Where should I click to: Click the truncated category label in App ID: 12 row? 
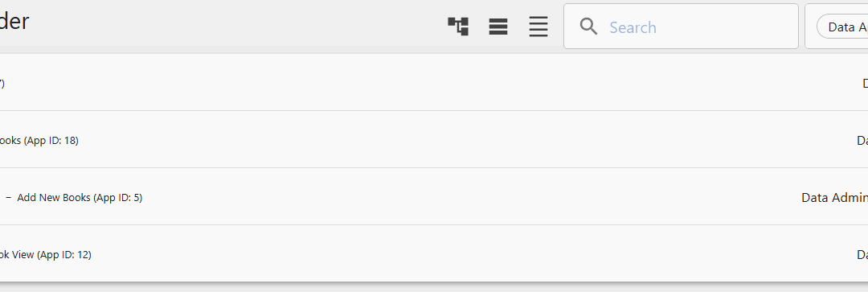pos(862,254)
